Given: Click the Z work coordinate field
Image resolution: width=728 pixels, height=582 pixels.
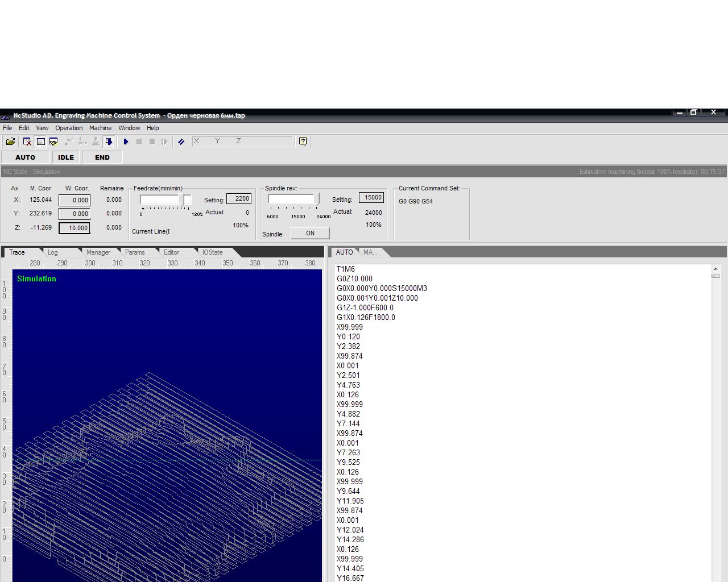Looking at the screenshot, I should (x=75, y=228).
